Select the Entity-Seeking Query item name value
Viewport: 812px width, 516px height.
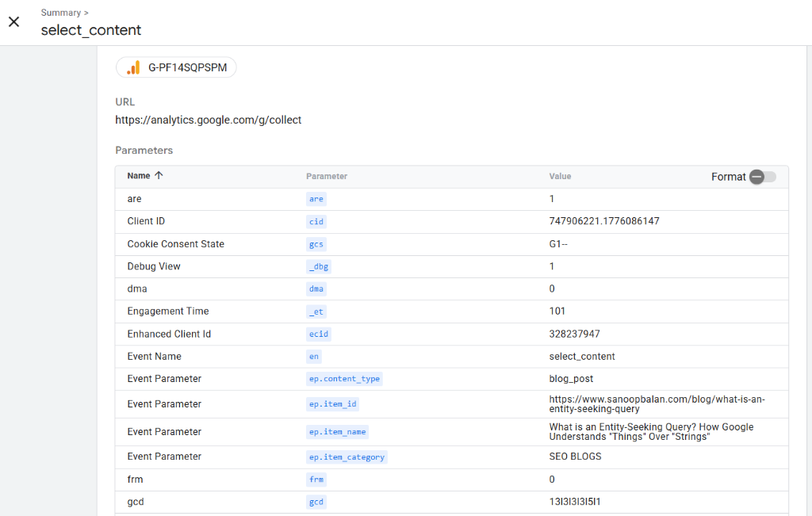coord(651,432)
